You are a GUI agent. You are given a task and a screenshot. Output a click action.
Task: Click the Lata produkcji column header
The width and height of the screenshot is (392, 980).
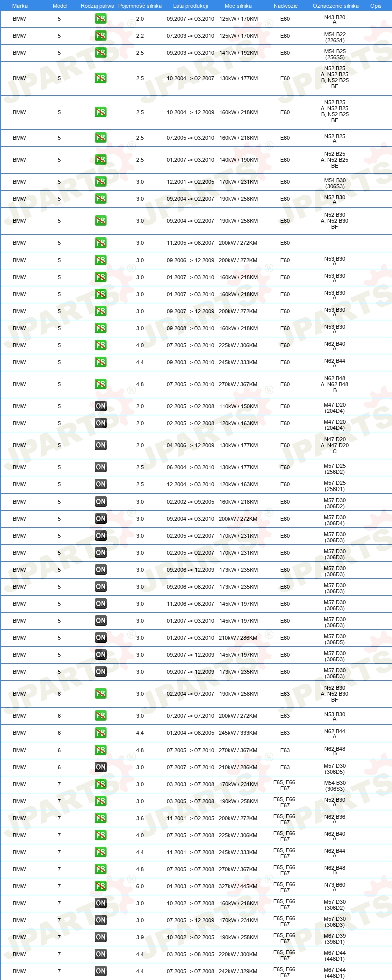[x=190, y=6]
